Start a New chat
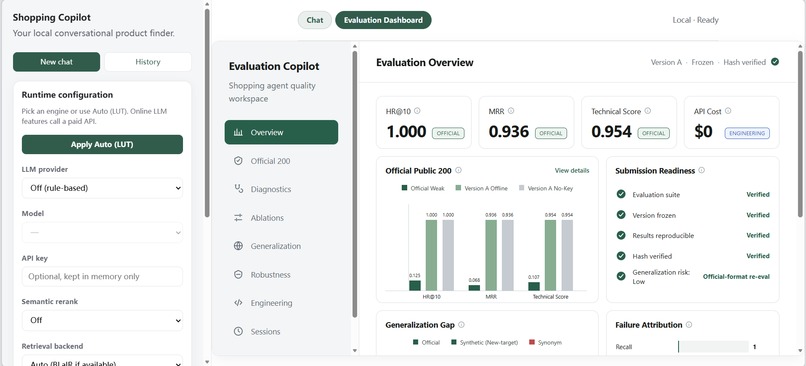The height and width of the screenshot is (366, 806). [x=57, y=62]
